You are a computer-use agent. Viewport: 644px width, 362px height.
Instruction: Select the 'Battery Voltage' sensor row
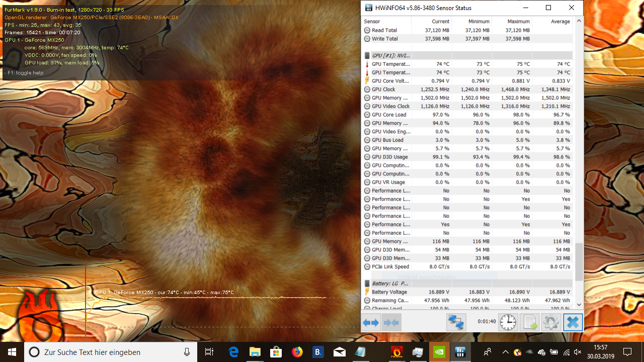pyautogui.click(x=467, y=292)
